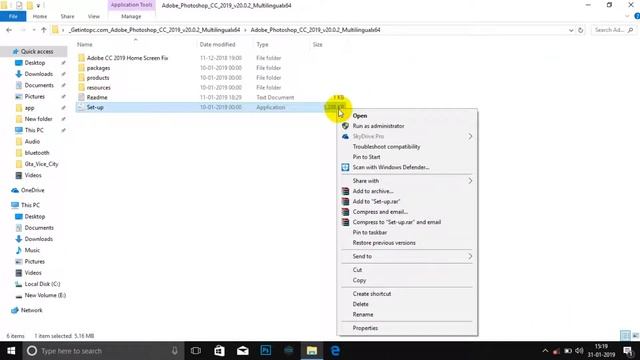The width and height of the screenshot is (640, 360).
Task: Select Cut from context menu
Action: [357, 270]
